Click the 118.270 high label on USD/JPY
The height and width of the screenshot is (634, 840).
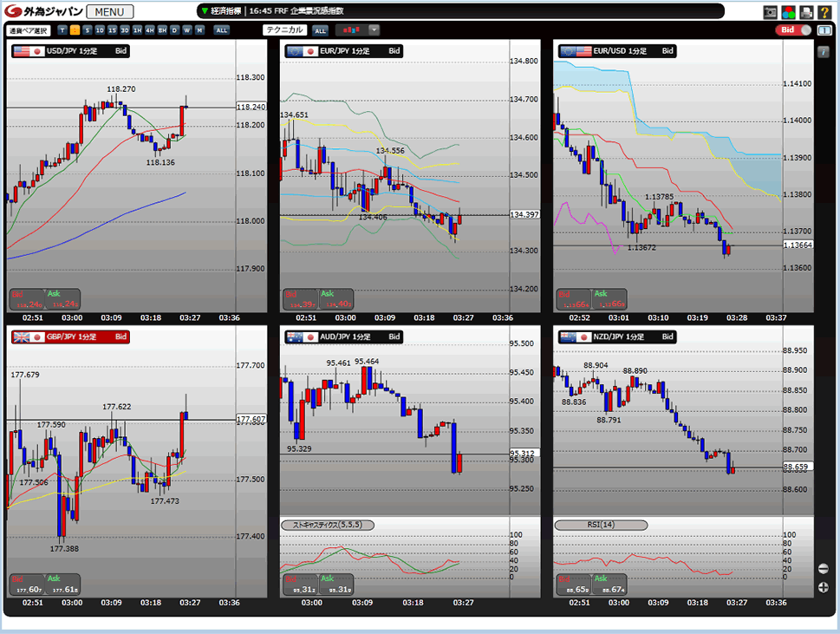pyautogui.click(x=121, y=89)
